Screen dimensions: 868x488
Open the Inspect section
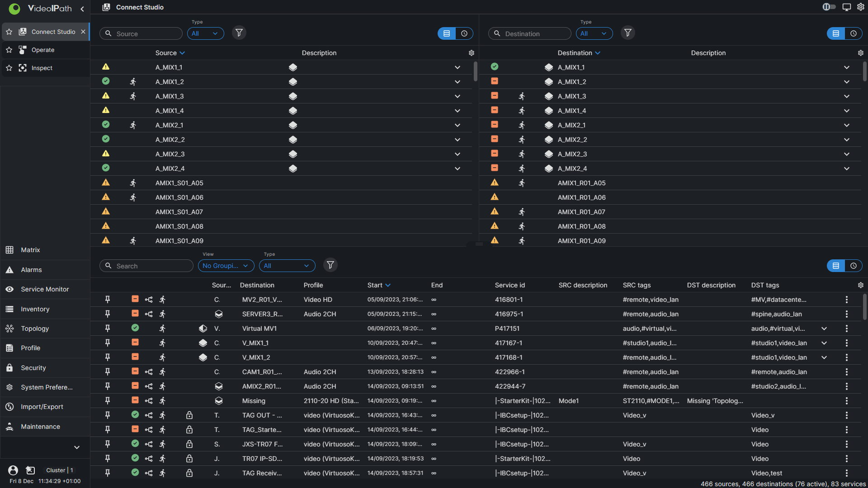click(42, 68)
